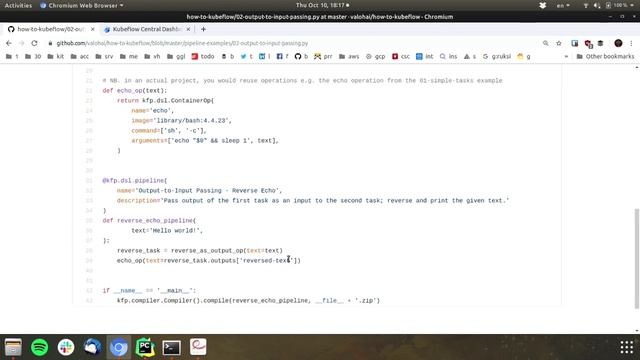Image resolution: width=640 pixels, height=360 pixels.
Task: Click the red badge extension icon
Action: coord(588,44)
